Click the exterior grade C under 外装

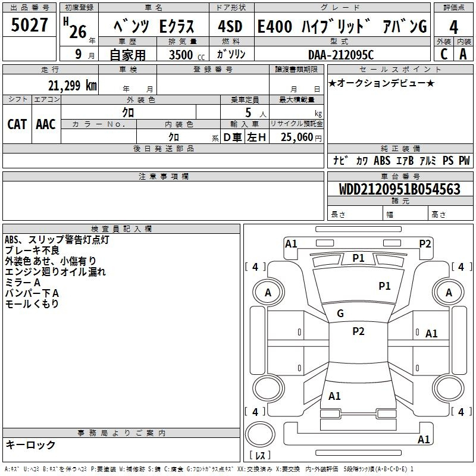coord(443,54)
